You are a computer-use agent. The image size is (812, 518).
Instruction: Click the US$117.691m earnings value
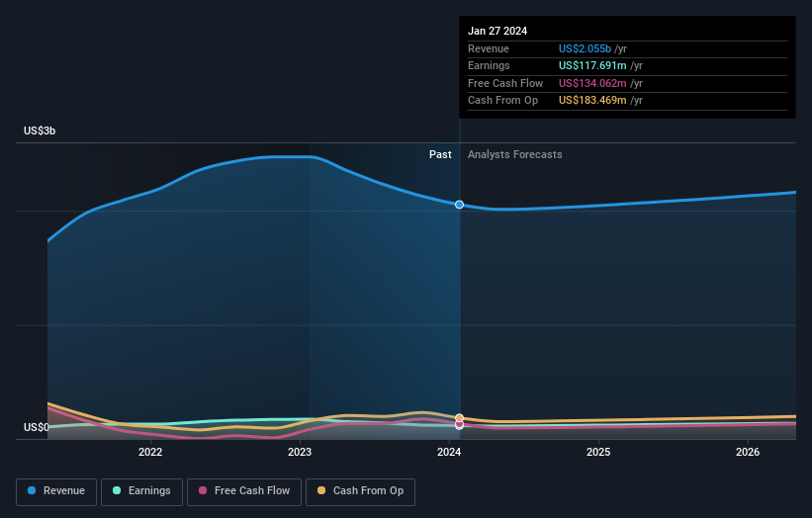pos(592,65)
